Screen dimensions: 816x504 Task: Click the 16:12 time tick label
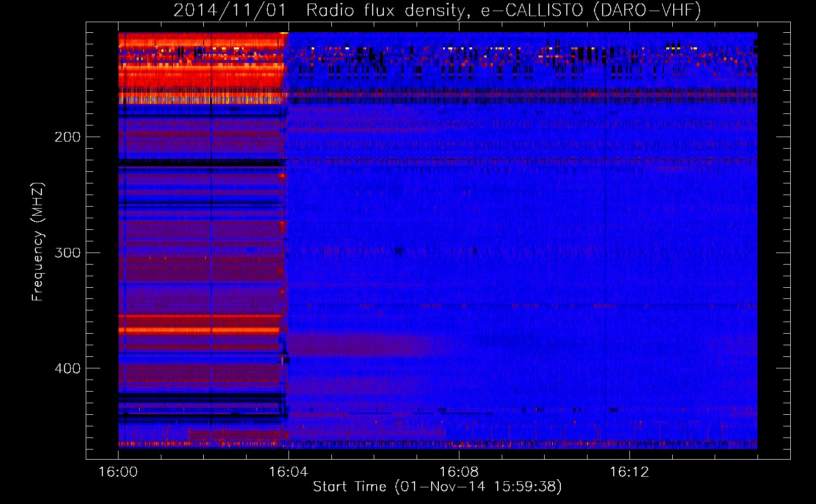(x=629, y=472)
